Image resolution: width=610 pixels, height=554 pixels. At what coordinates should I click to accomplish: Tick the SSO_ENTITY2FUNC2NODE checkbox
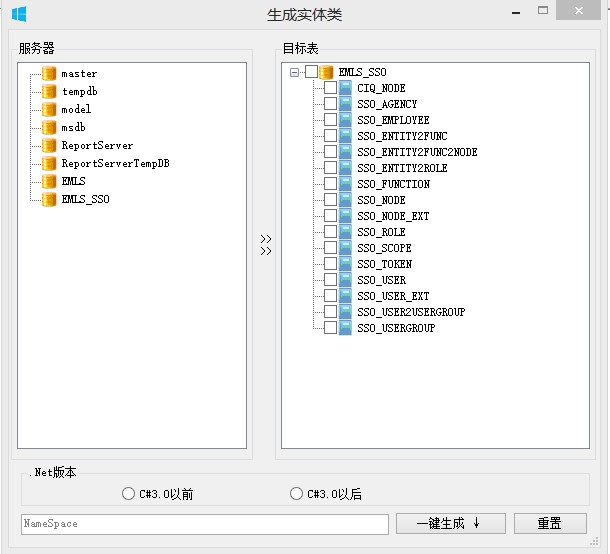[330, 151]
